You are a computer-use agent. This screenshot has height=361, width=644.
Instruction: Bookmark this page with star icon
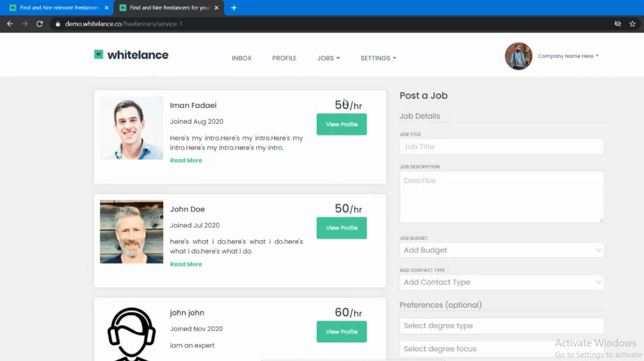[632, 24]
